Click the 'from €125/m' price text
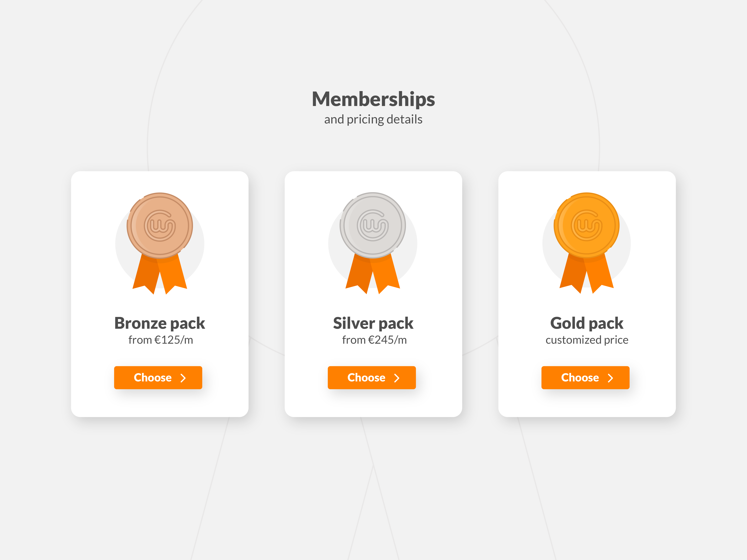The image size is (747, 560). pos(161,340)
